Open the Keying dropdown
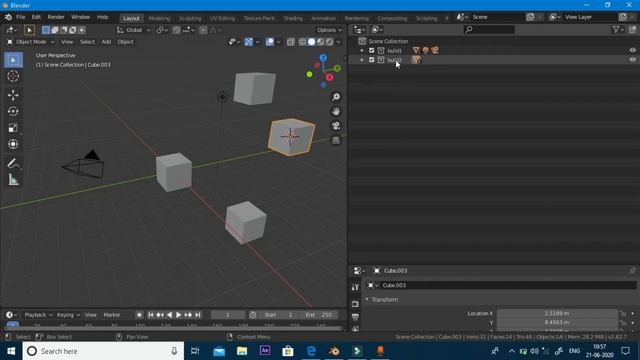640x360 pixels. pyautogui.click(x=68, y=315)
